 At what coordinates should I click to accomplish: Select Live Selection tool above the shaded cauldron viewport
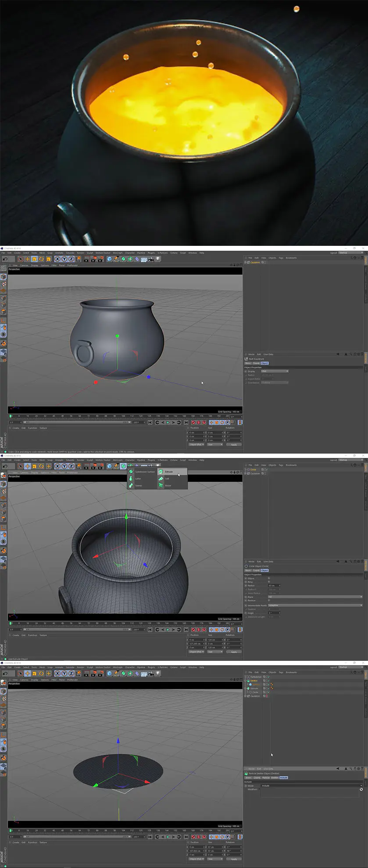click(20, 259)
